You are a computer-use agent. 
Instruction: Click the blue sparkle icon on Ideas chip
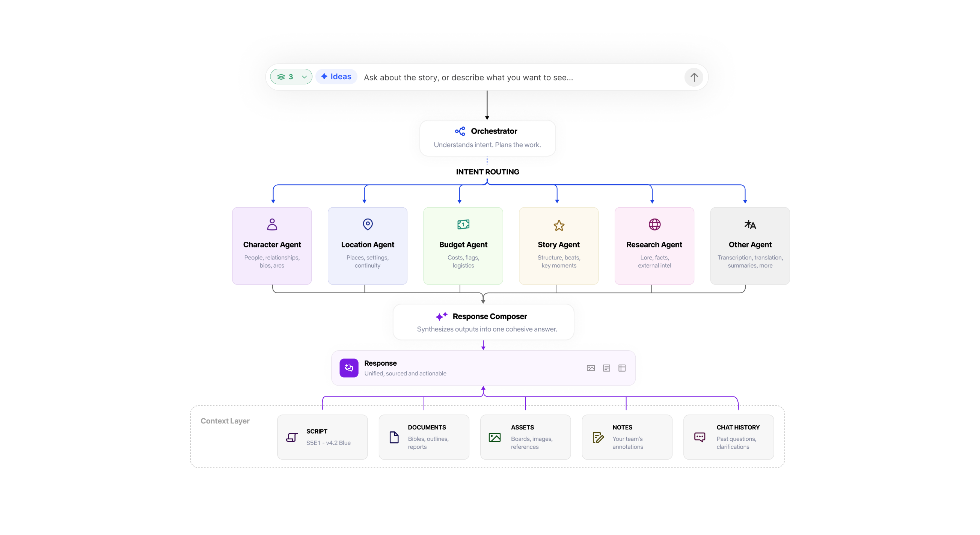[324, 77]
